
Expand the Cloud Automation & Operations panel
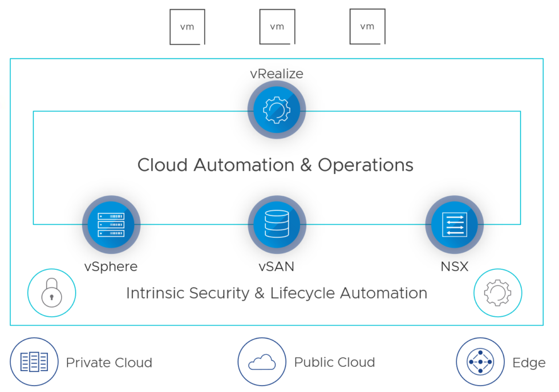click(276, 165)
